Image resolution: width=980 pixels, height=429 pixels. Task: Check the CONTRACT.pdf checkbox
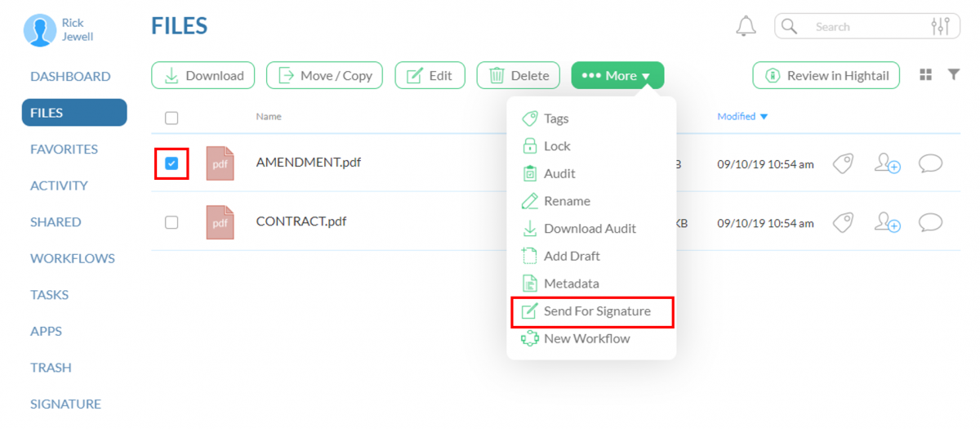(x=171, y=222)
